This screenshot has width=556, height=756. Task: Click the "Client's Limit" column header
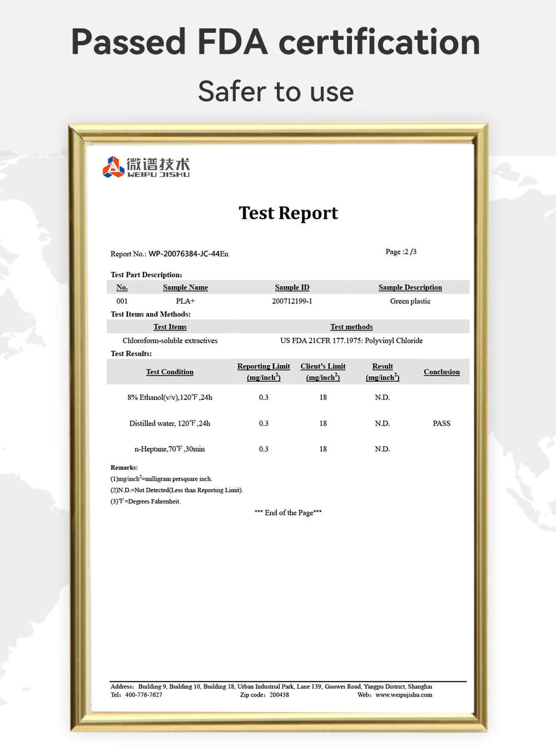(x=323, y=367)
